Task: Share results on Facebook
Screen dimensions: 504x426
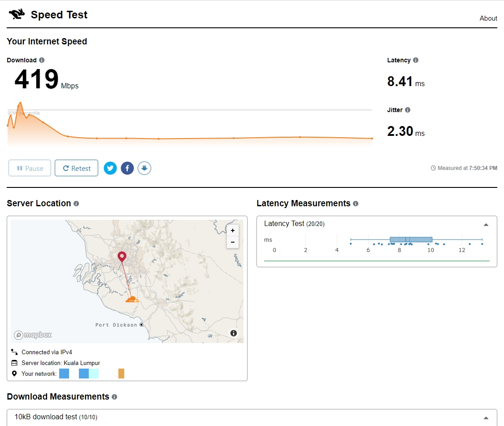Action: pos(127,168)
